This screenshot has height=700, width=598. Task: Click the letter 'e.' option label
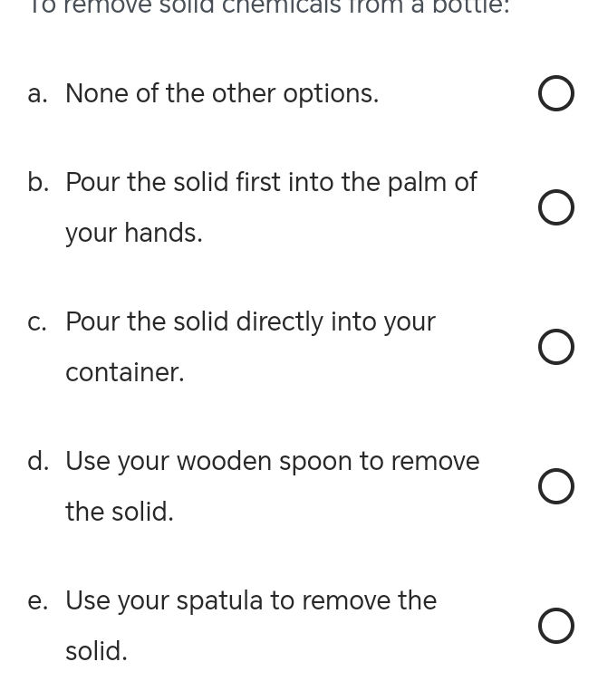(x=38, y=600)
